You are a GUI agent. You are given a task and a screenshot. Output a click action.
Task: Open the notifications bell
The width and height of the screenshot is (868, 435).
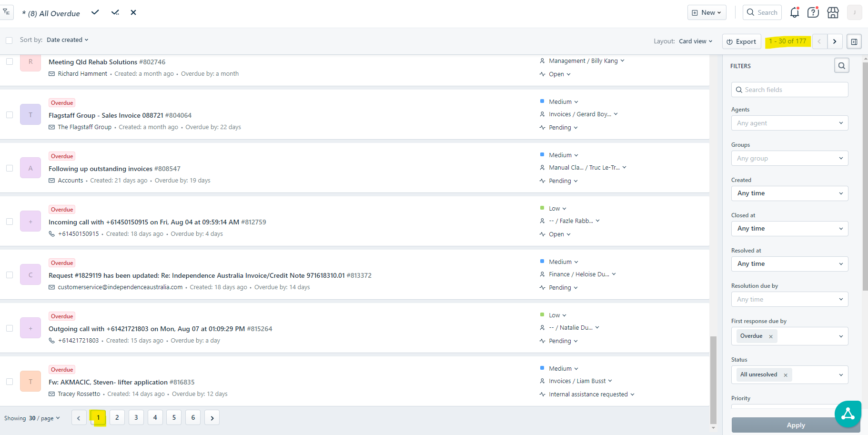coord(794,12)
